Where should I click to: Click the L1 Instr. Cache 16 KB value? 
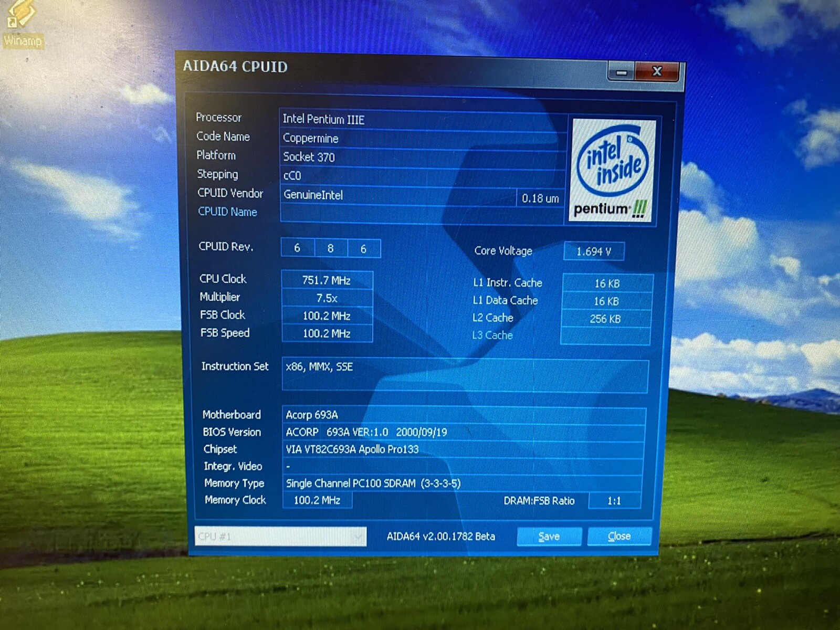[607, 283]
